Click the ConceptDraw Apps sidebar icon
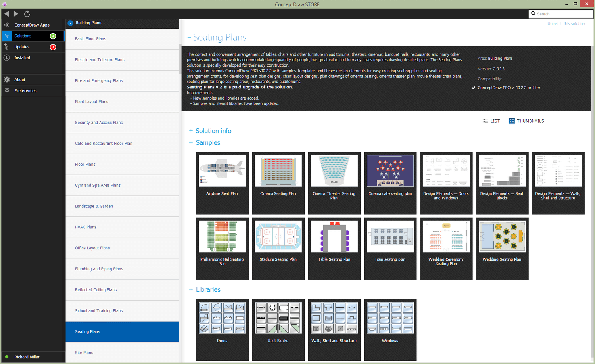This screenshot has width=595, height=364. (x=6, y=25)
